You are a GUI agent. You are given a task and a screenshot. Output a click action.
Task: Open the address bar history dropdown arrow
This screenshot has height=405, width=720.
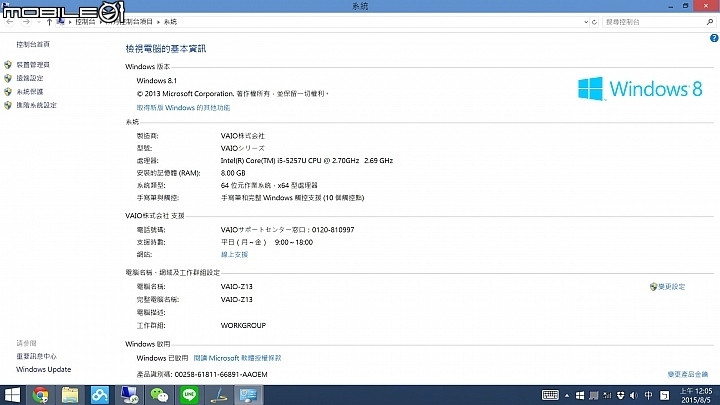[x=586, y=22]
